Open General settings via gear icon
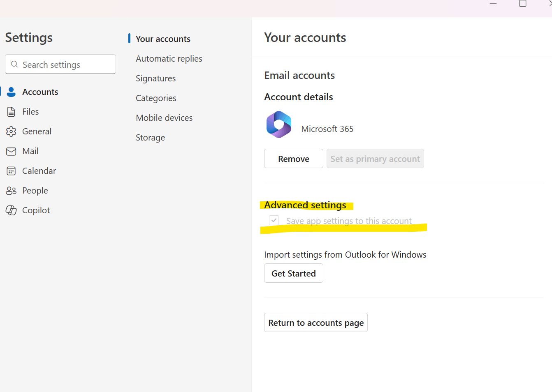 tap(11, 131)
